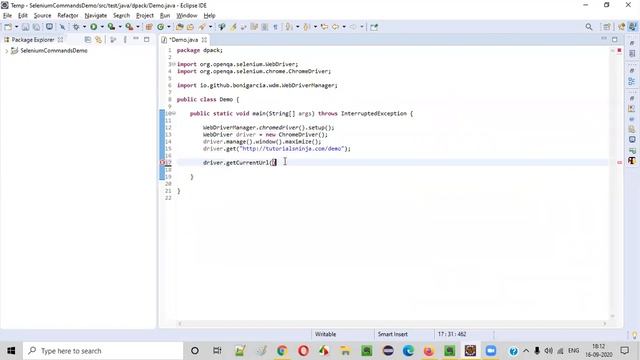This screenshot has height=360, width=640.
Task: Collapse the main method fold on line 10
Action: (x=174, y=113)
